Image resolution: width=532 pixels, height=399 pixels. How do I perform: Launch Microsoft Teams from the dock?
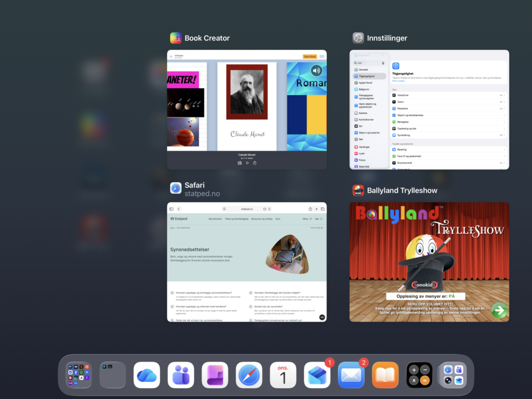point(181,375)
